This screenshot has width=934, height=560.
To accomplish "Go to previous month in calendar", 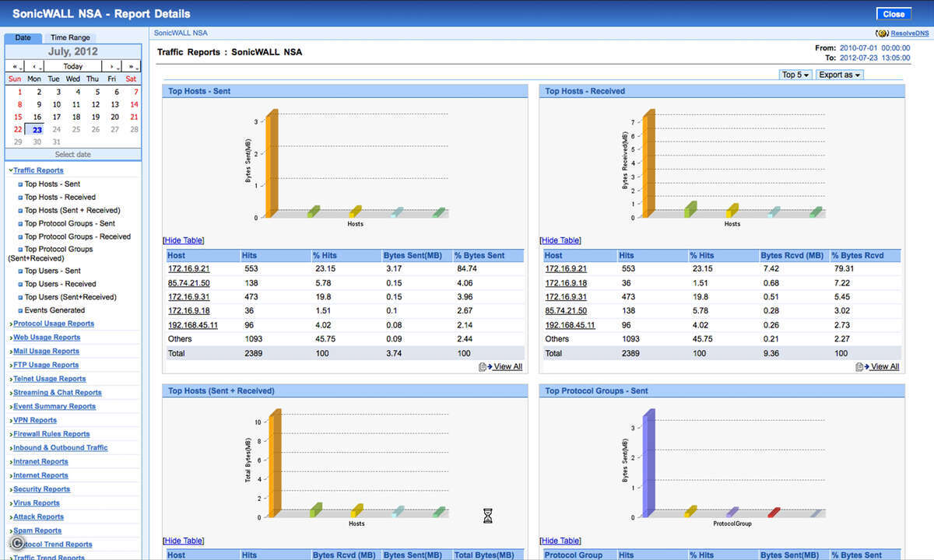I will (x=34, y=66).
